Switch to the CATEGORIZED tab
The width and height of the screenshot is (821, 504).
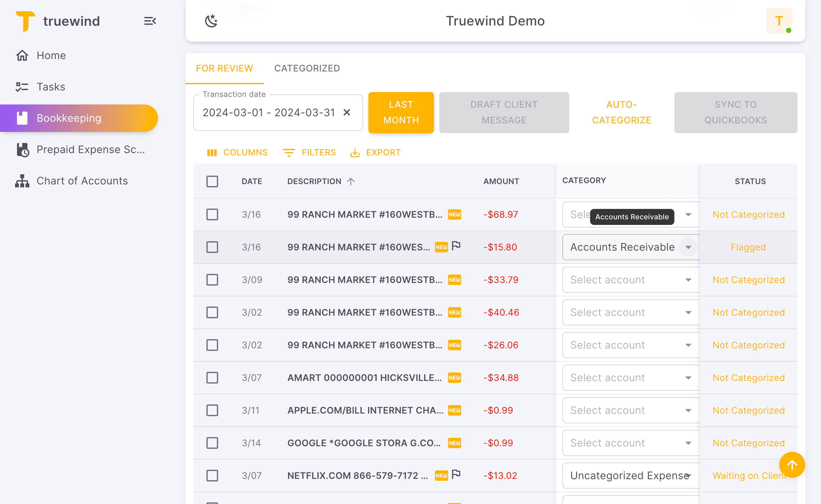click(x=307, y=68)
